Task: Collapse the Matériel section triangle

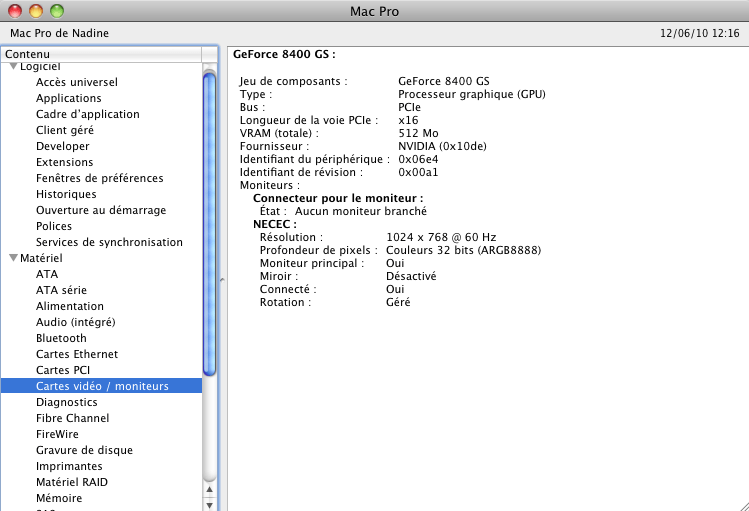Action: click(x=13, y=258)
